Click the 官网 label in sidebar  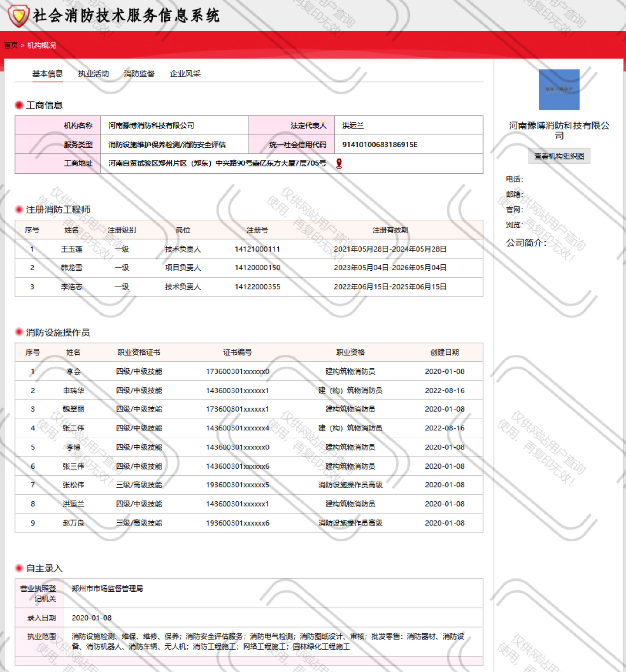514,210
